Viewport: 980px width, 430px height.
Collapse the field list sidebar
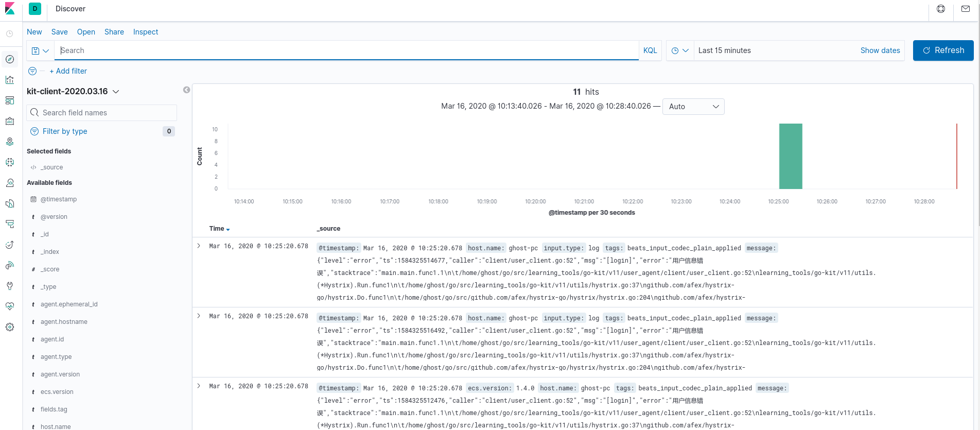point(186,90)
